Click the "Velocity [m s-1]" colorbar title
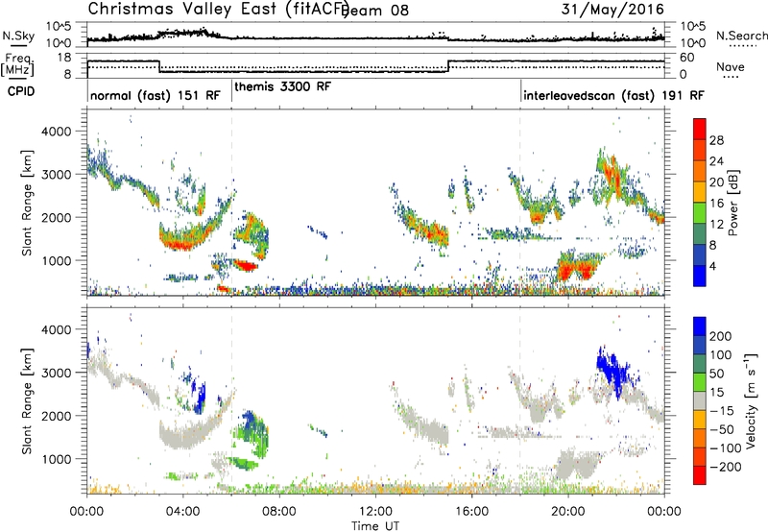 click(751, 401)
